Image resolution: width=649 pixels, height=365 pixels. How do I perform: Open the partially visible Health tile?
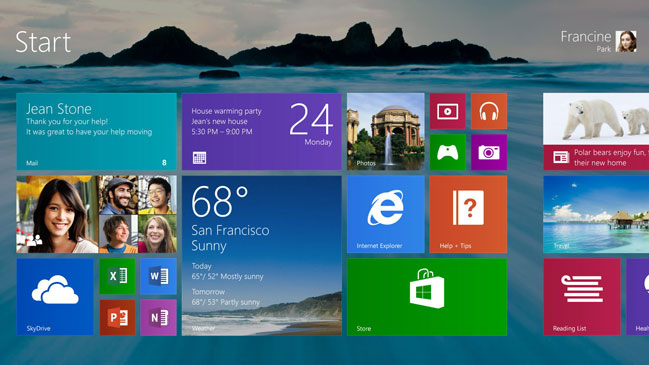637,297
